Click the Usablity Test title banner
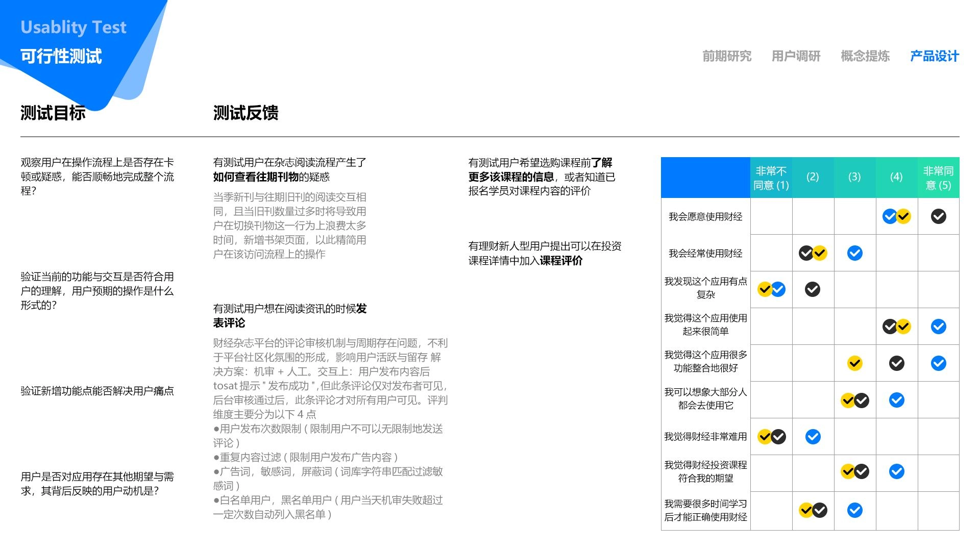The image size is (980, 551). point(73,27)
